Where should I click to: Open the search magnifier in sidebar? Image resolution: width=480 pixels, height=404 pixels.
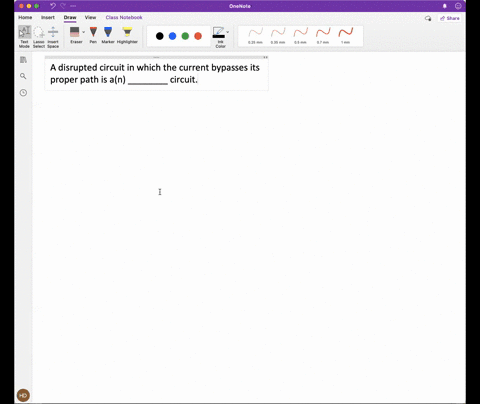(x=23, y=76)
